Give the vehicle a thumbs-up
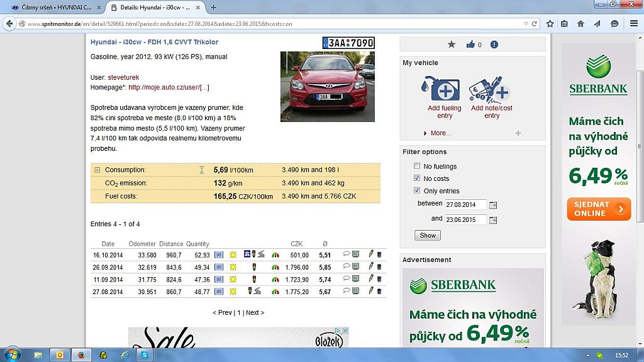 tap(470, 45)
